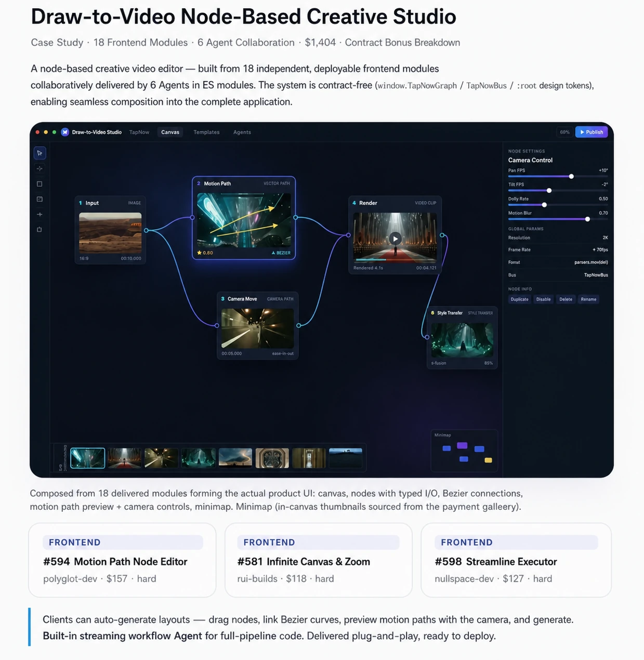Click the input port of Camera Move node
Screen dimensions: 644x660
[x=217, y=325]
